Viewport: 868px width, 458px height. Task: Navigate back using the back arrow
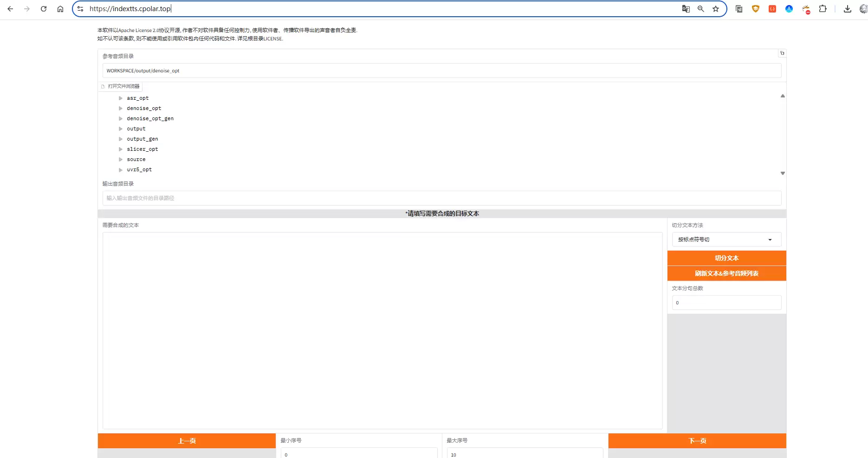coord(10,9)
